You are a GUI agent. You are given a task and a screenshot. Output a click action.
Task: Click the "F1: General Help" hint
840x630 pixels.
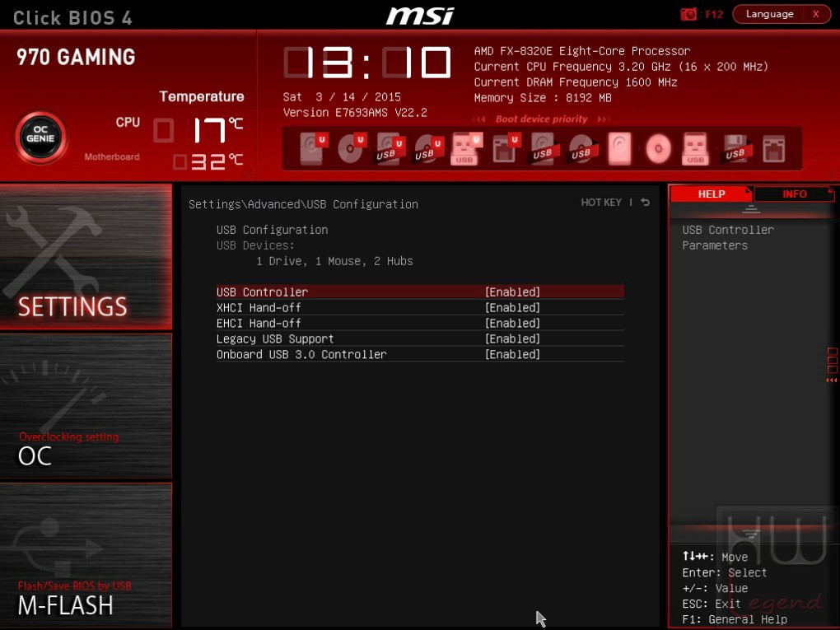735,619
